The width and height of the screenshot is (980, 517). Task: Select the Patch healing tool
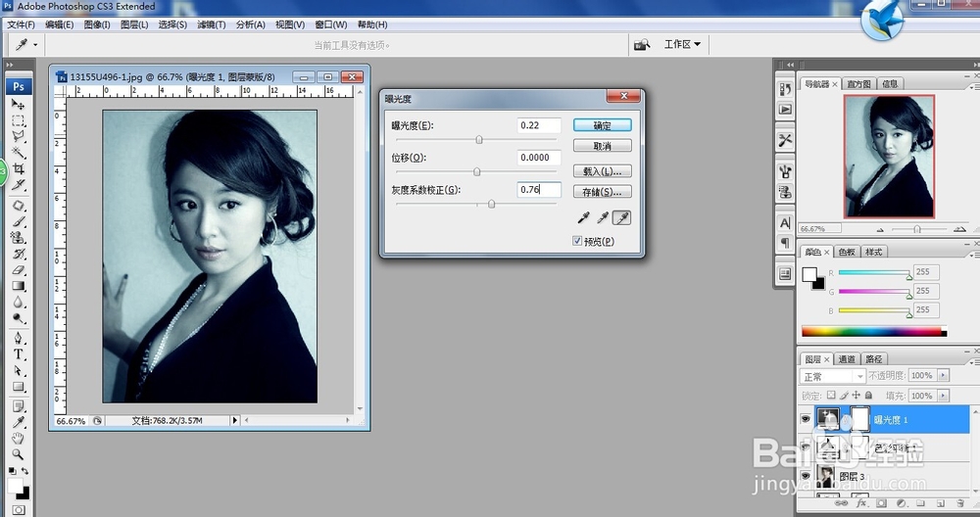(x=18, y=206)
